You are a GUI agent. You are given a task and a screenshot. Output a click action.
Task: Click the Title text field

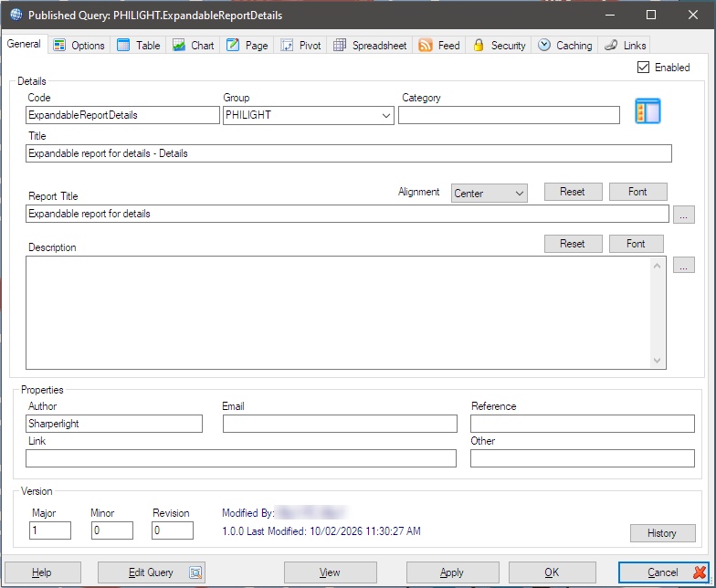[x=349, y=153]
